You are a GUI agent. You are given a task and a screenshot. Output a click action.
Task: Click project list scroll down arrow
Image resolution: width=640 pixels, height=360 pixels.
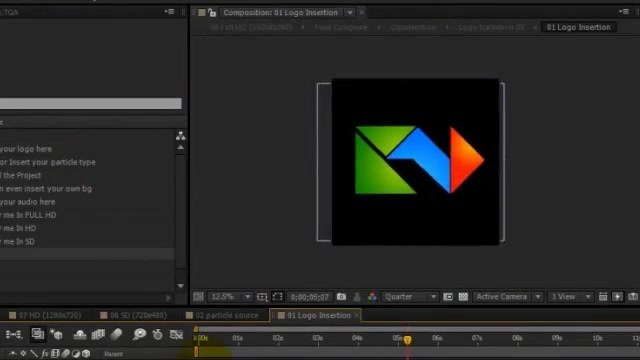[180, 286]
